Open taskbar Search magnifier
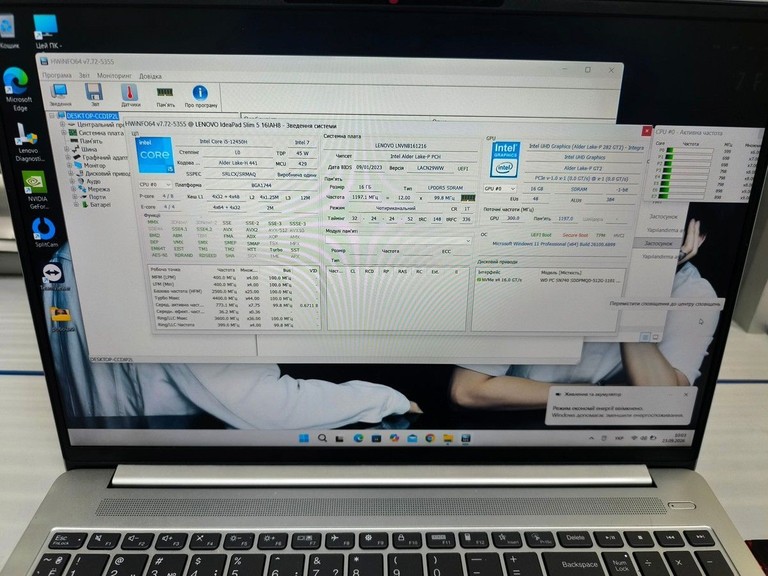Viewport: 768px width, 576px height. pos(322,438)
